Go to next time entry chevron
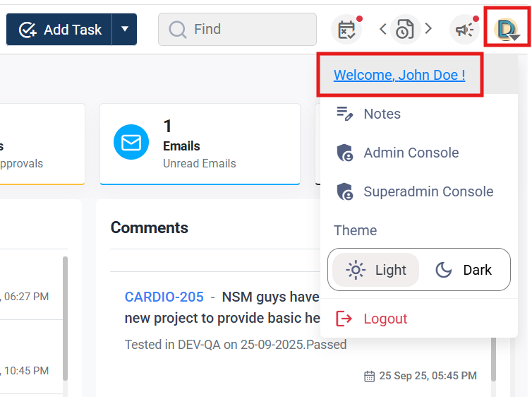Screen dimensions: 532x397 [x=428, y=29]
